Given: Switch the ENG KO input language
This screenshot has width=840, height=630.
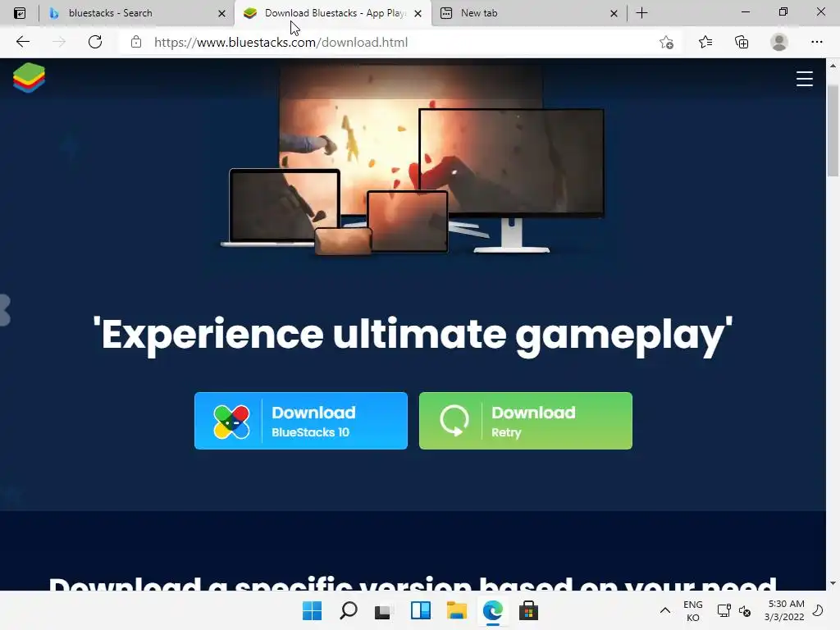Looking at the screenshot, I should pyautogui.click(x=692, y=610).
